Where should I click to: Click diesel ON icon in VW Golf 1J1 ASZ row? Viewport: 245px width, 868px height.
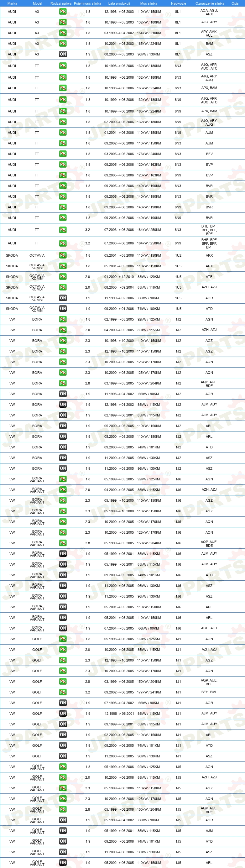pos(63,756)
